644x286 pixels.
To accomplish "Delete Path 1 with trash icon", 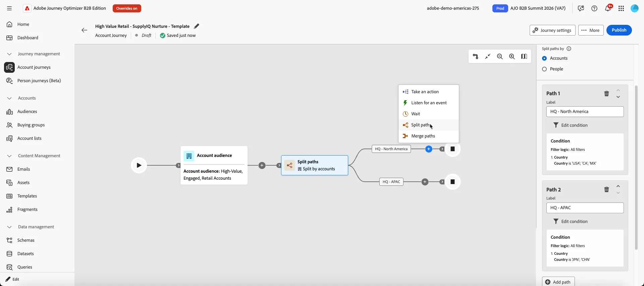I will coord(606,94).
